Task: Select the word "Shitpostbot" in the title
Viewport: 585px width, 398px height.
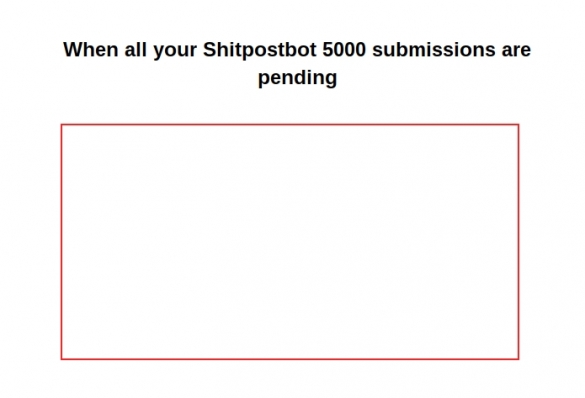Action: coord(260,50)
